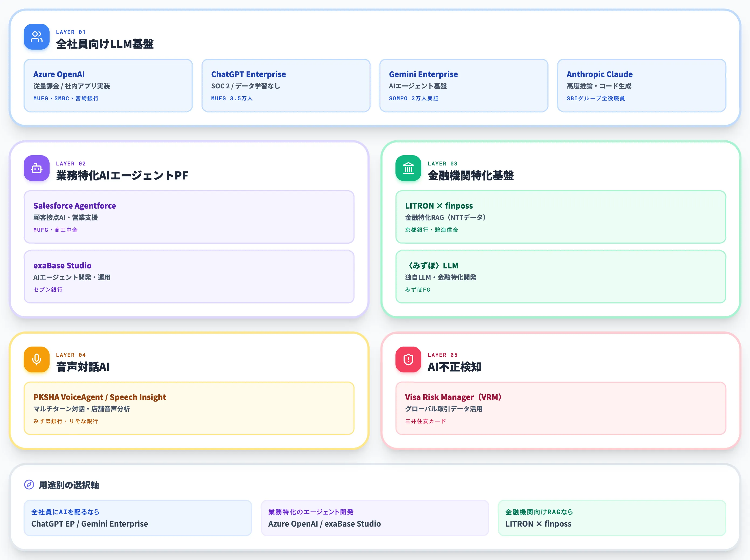This screenshot has height=560, width=750.
Task: Click the LAYER 05 label
Action: click(443, 355)
